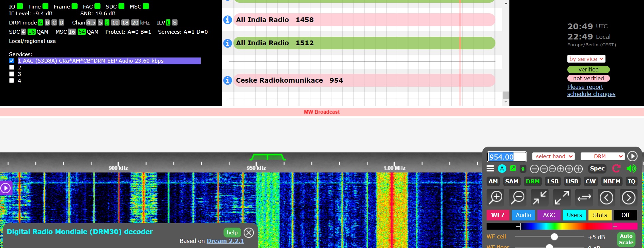This screenshot has width=644, height=248.
Task: Click the green help button in DRM decoder panel
Action: click(232, 233)
